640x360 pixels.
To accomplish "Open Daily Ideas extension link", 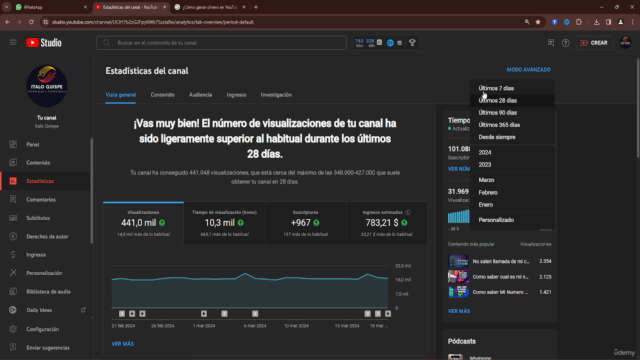I will pos(39,310).
